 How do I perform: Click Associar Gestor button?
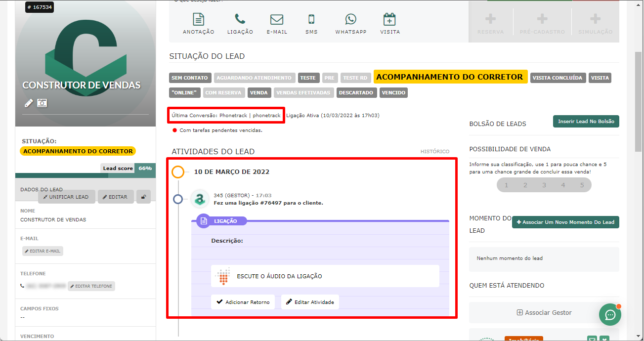pos(544,312)
